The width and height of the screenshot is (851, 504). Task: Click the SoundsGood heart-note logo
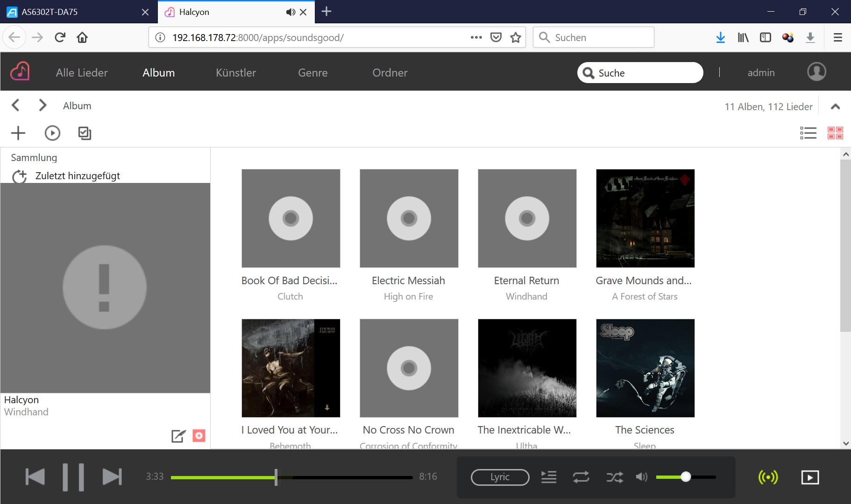tap(20, 72)
